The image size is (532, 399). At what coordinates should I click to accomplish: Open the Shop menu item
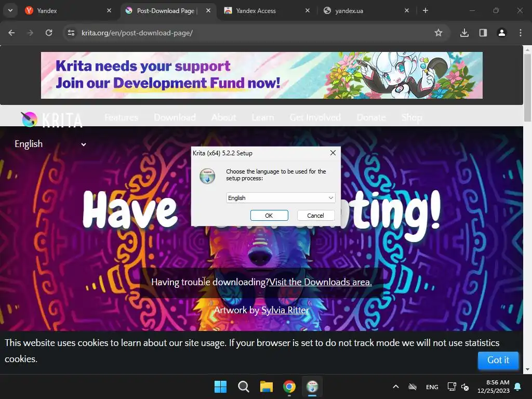(411, 117)
